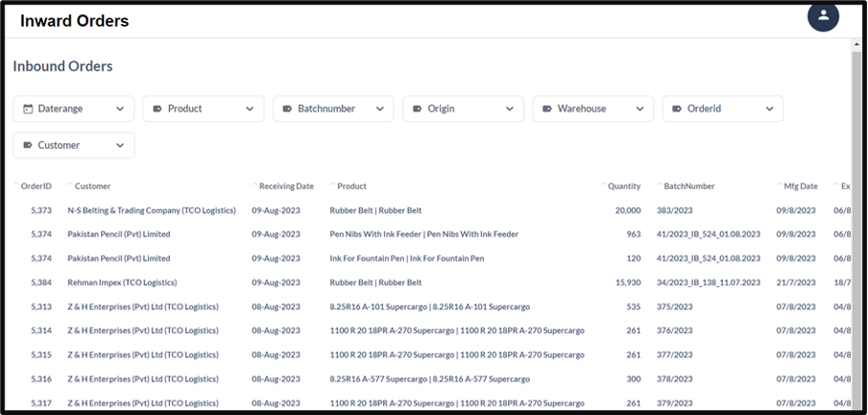Click the tag icon beside Batchnumber filter
Viewport: 868px width, 415px height.
coord(287,110)
